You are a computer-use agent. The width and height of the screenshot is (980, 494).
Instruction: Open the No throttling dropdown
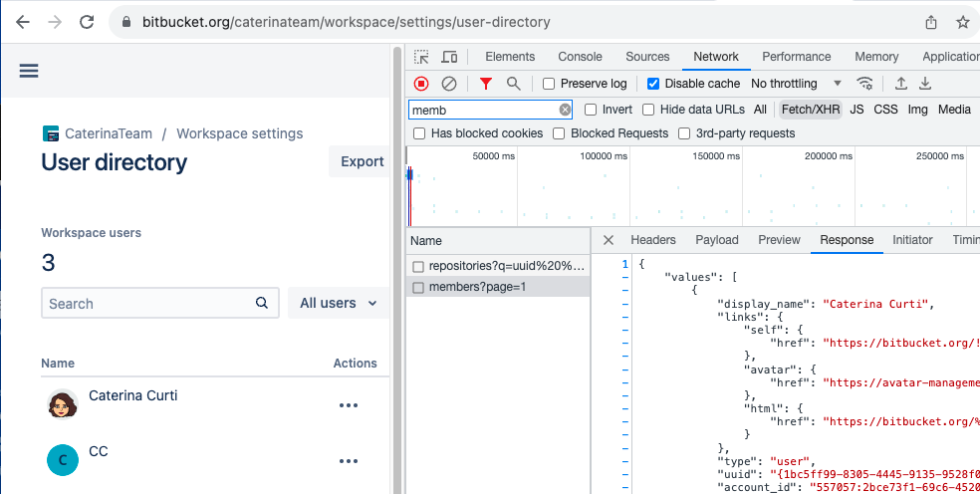pos(796,84)
